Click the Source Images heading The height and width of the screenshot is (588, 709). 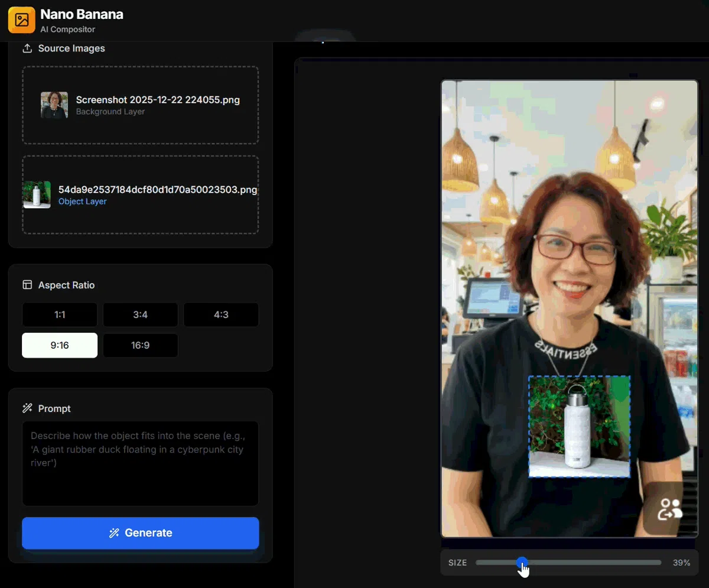tap(71, 48)
